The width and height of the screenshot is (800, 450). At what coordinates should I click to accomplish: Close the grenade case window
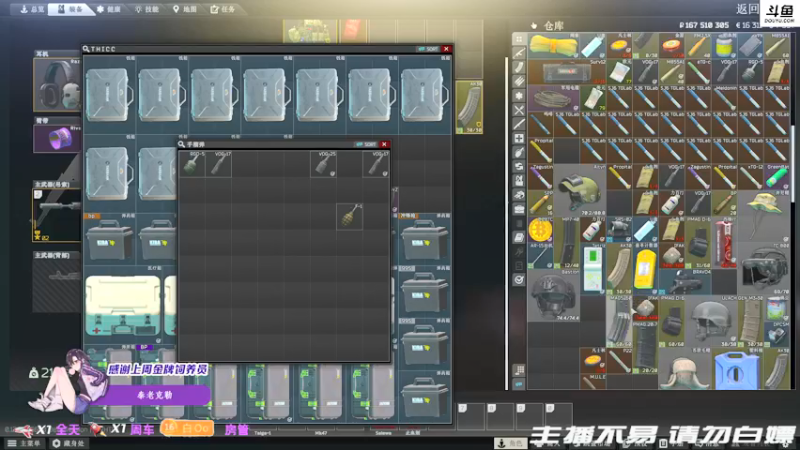pos(385,144)
